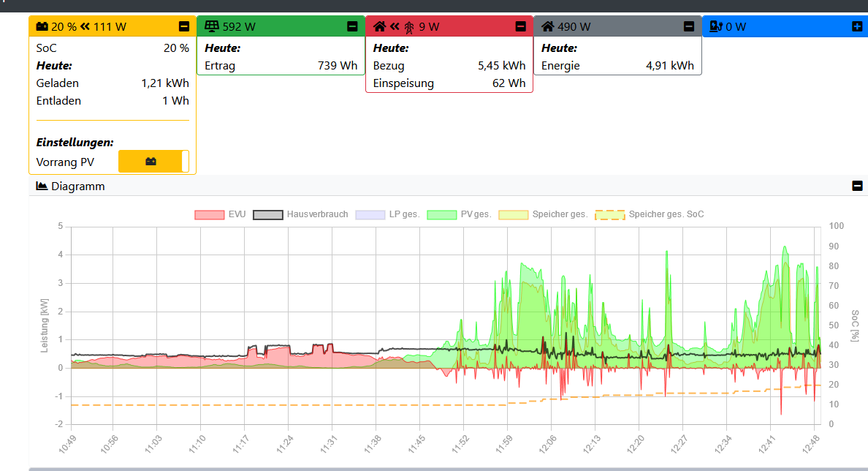Click the double arrow icon in the battery header
Screen dimensions: 868x471
[x=85, y=27]
